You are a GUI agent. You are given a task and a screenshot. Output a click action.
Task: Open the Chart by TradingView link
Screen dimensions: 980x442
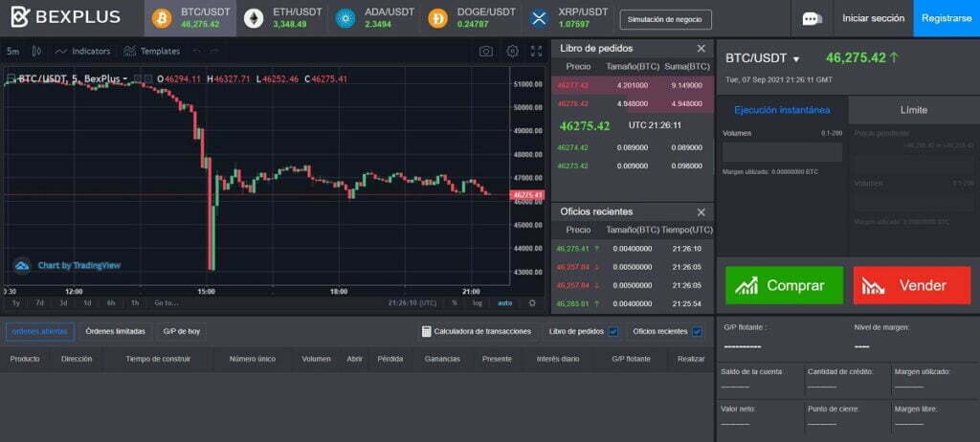[x=79, y=266]
